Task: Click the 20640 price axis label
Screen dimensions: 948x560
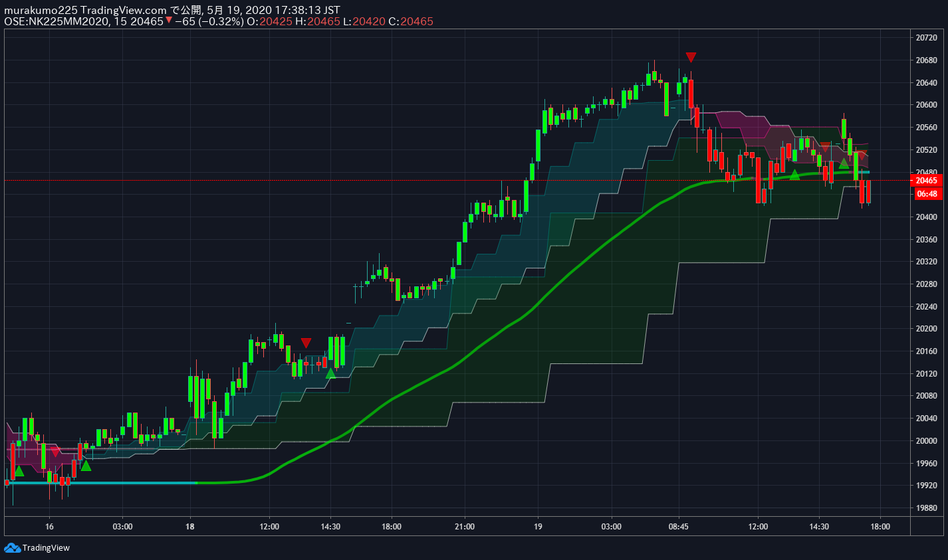Action: [927, 83]
